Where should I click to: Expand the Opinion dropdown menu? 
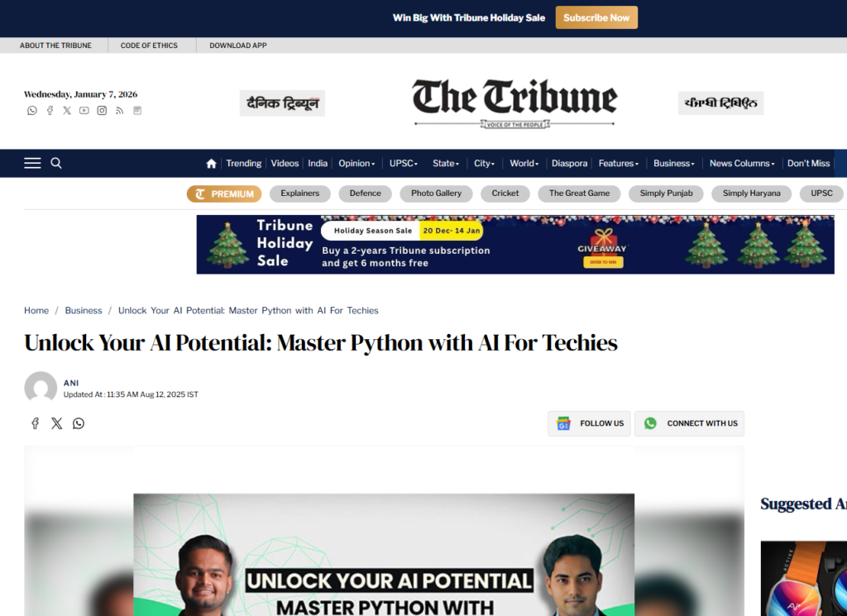tap(357, 163)
